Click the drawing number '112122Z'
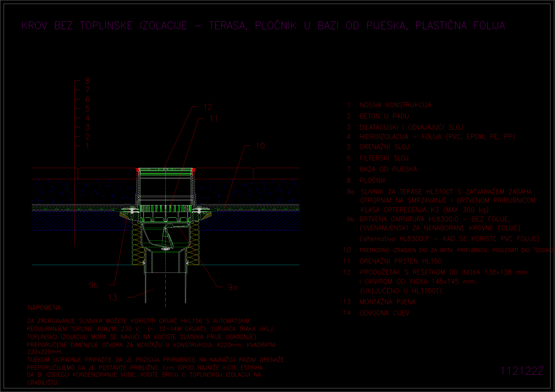This screenshot has width=555, height=392. pyautogui.click(x=522, y=371)
